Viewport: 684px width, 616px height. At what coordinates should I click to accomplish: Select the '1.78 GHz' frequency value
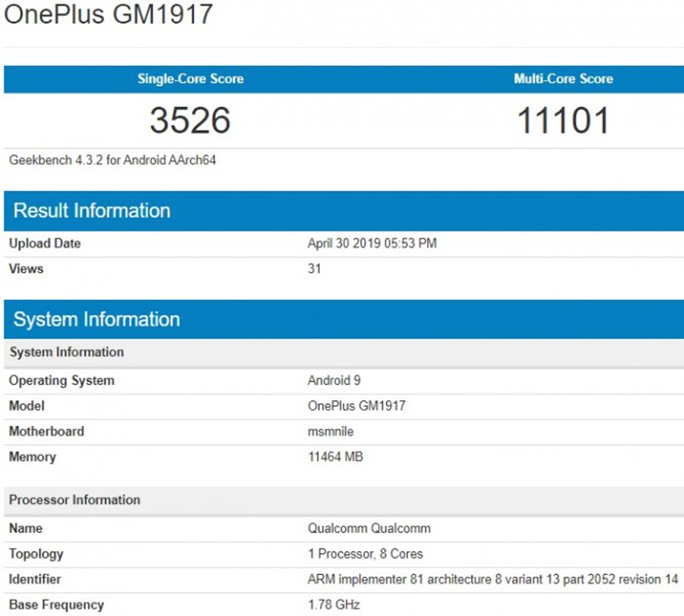334,605
